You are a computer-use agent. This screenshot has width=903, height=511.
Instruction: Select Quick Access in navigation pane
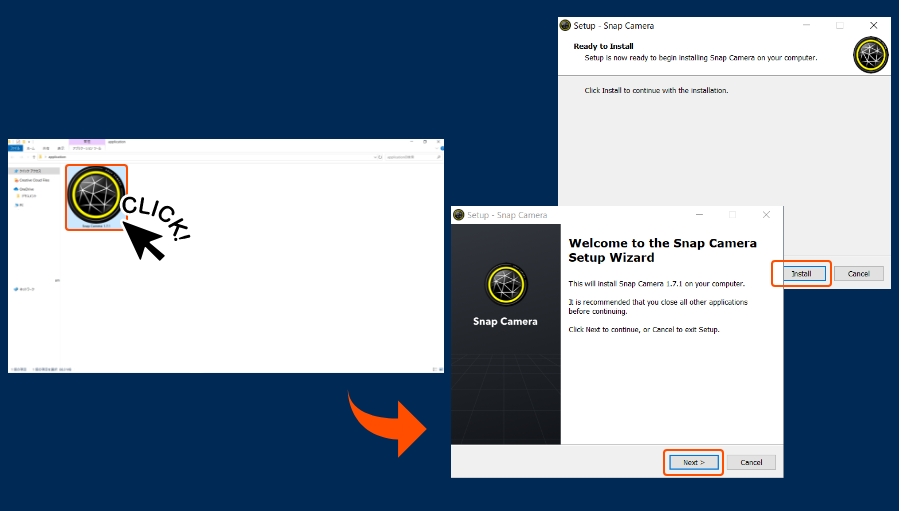30,171
